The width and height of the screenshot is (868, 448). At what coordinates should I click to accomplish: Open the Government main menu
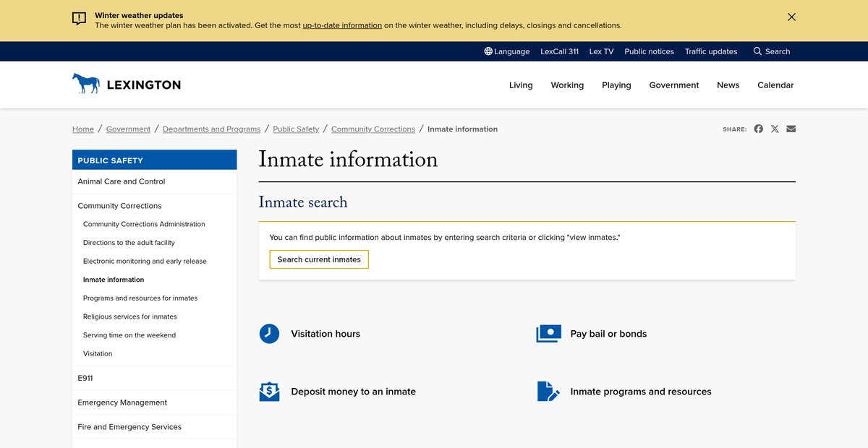click(673, 85)
